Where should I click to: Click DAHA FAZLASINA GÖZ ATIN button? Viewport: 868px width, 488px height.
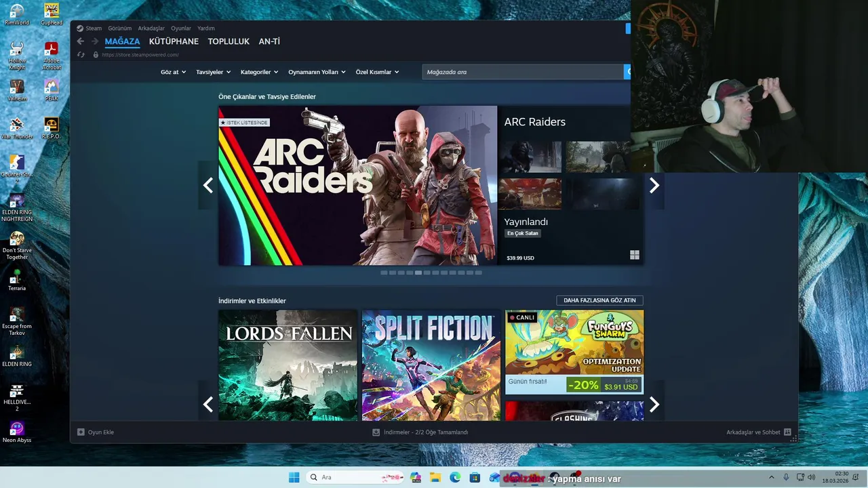pos(599,300)
